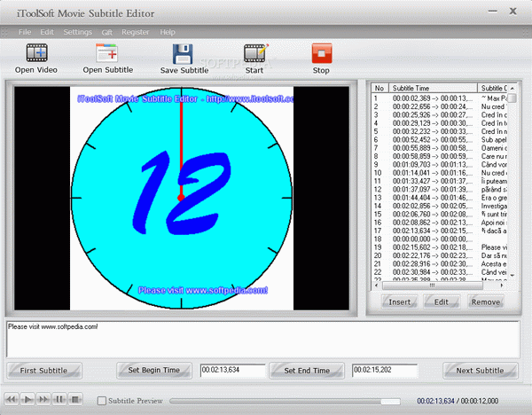This screenshot has width=532, height=415.
Task: Select subtitle row 9 at 00:01:09,703
Action: 440,165
